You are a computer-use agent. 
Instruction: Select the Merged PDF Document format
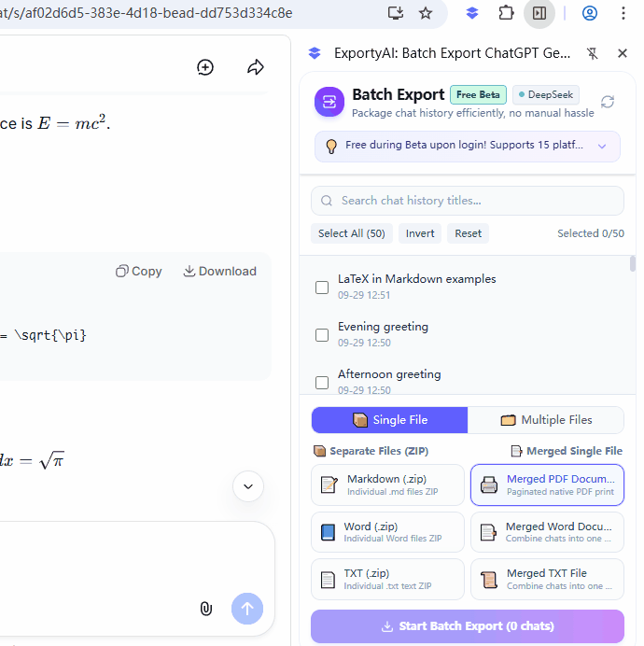547,484
